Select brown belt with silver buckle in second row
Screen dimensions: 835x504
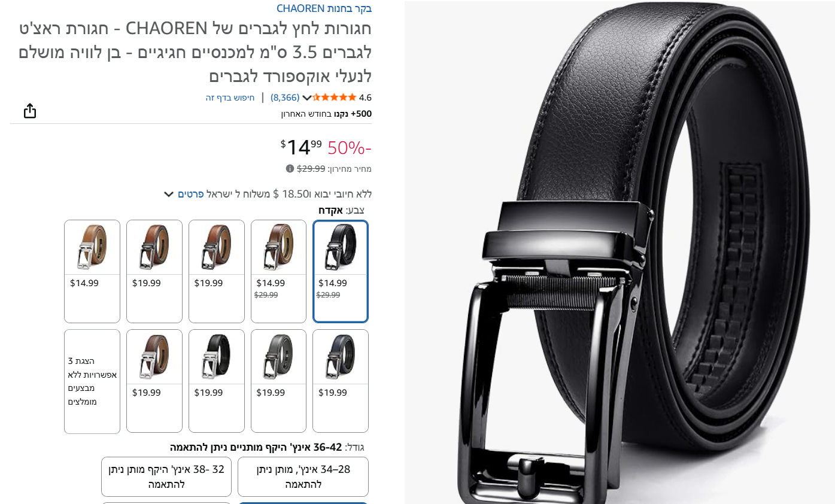click(154, 381)
